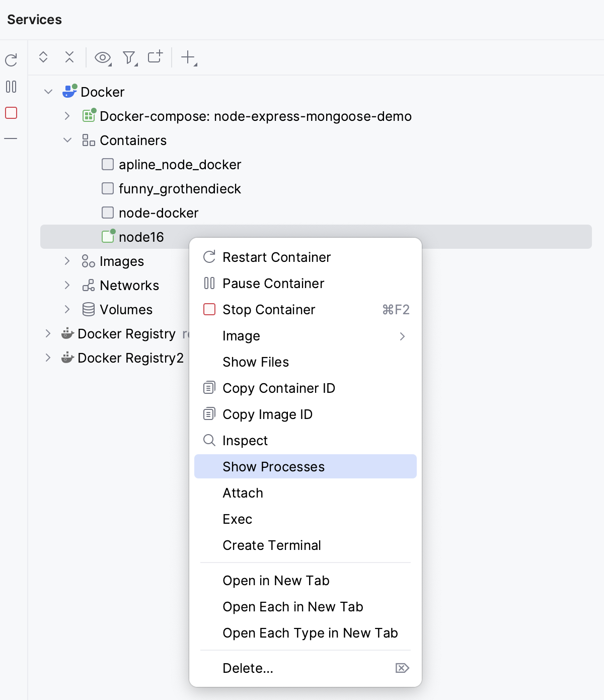Open the filter options in the toolbar
604x700 pixels.
click(129, 57)
